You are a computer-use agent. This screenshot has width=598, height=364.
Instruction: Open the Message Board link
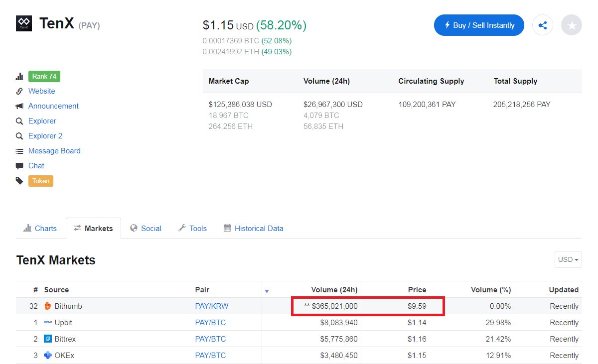point(54,151)
